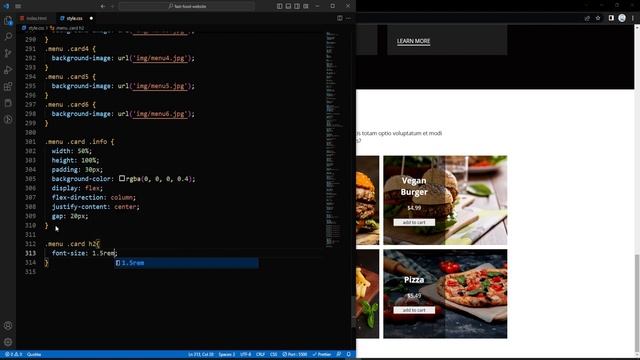Open the browser three-dot menu

(633, 18)
